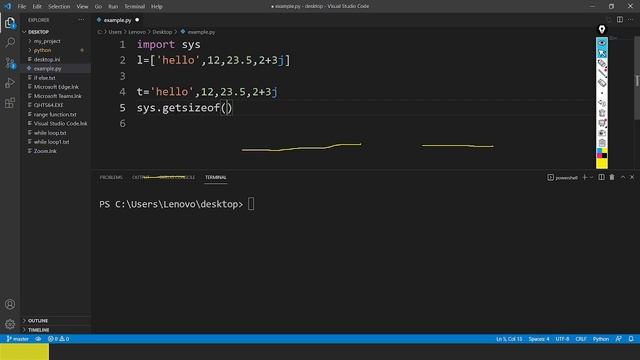This screenshot has width=640, height=360.
Task: Open the Selection menu
Action: click(x=59, y=7)
